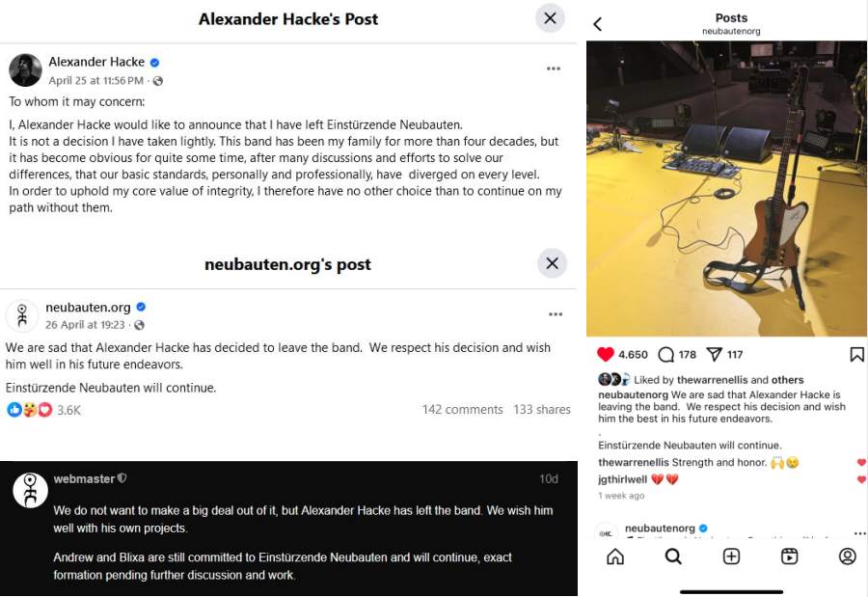
Task: Open Alexander Hacke profile name link
Action: (x=96, y=62)
